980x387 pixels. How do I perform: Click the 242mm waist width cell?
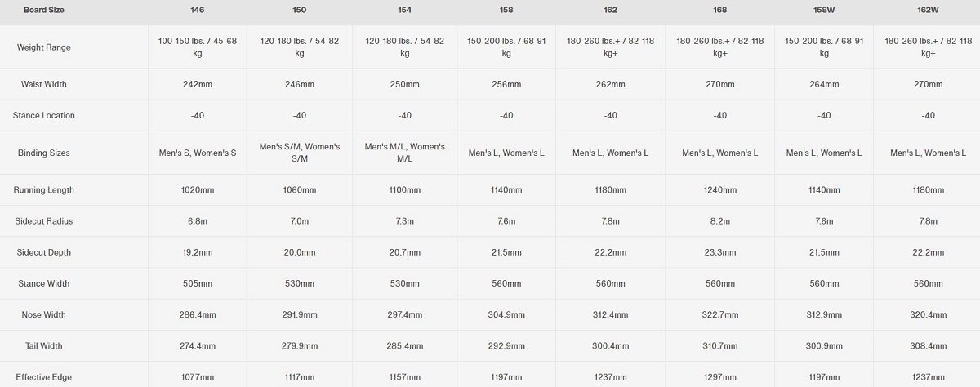[197, 84]
